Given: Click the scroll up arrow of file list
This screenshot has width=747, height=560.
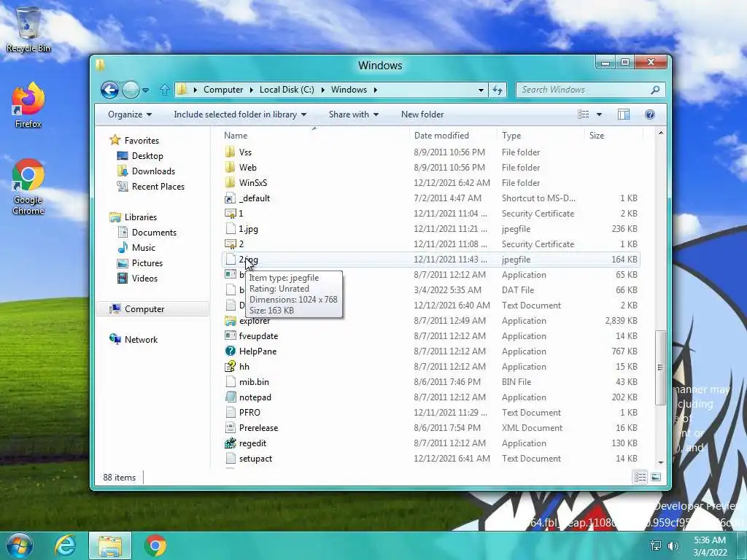Looking at the screenshot, I should (660, 133).
